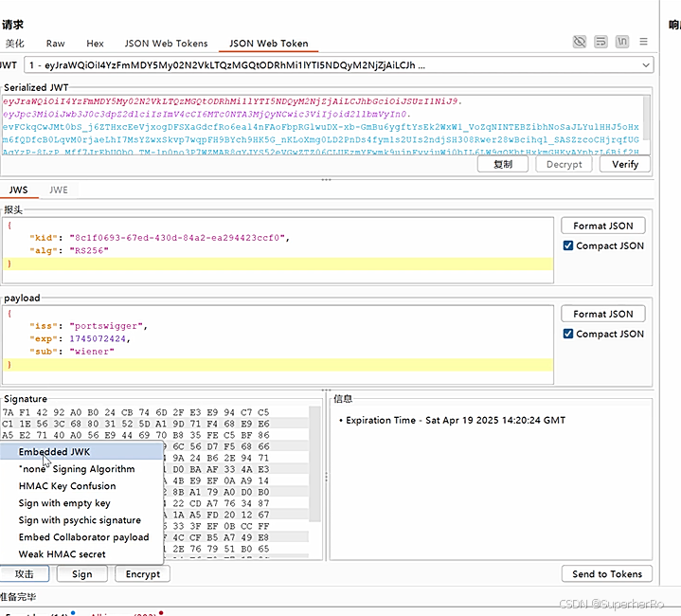Click the exp value 1745072424
The image size is (681, 616).
click(x=98, y=338)
